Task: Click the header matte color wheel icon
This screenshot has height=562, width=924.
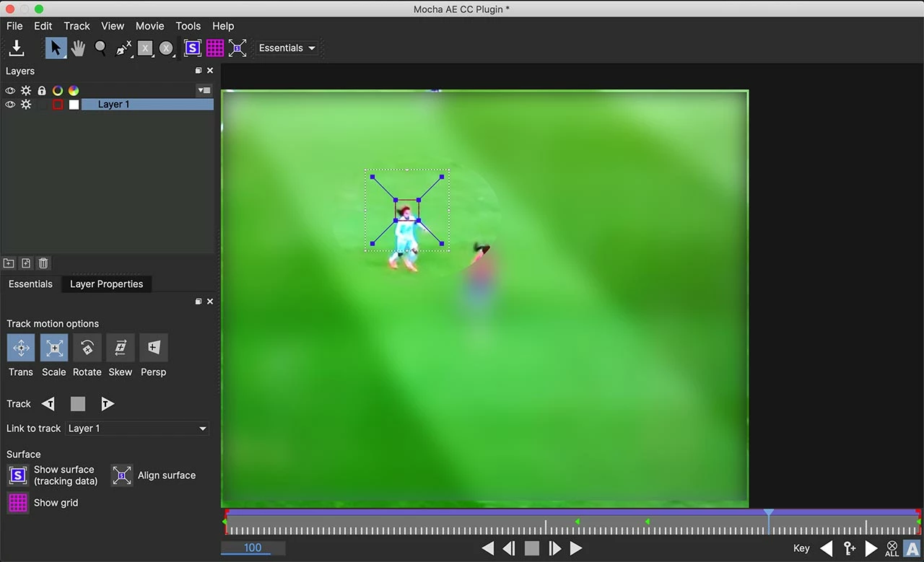Action: (x=74, y=91)
